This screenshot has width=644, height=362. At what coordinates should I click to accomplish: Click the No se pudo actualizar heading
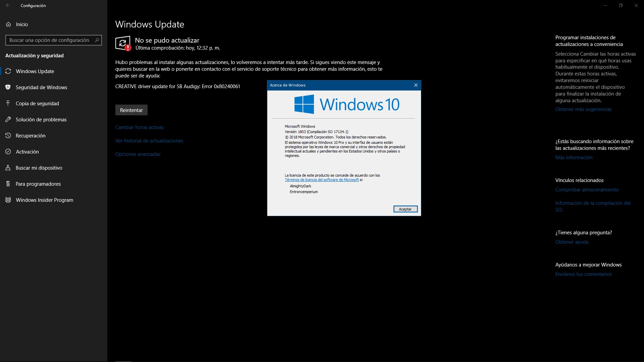167,40
